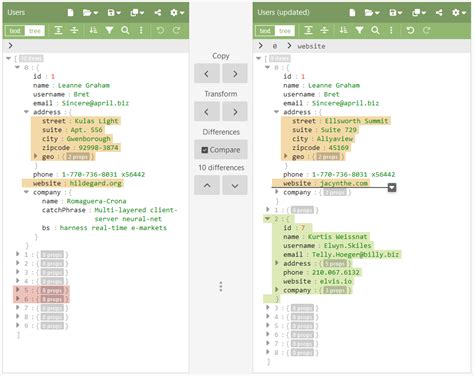Screen dimensions: 474x376
Task: Click website breadcrumb in right panel path
Action: pyautogui.click(x=311, y=46)
